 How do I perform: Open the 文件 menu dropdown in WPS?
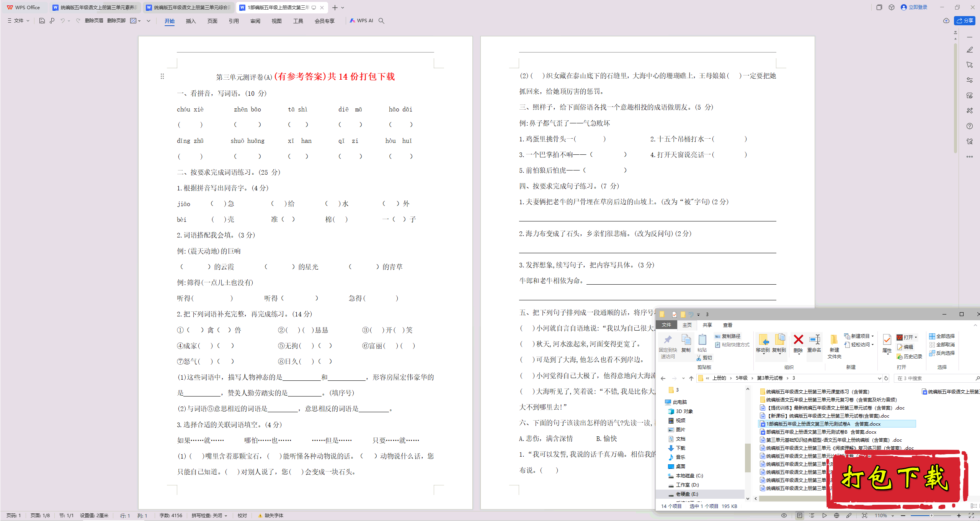pyautogui.click(x=18, y=21)
